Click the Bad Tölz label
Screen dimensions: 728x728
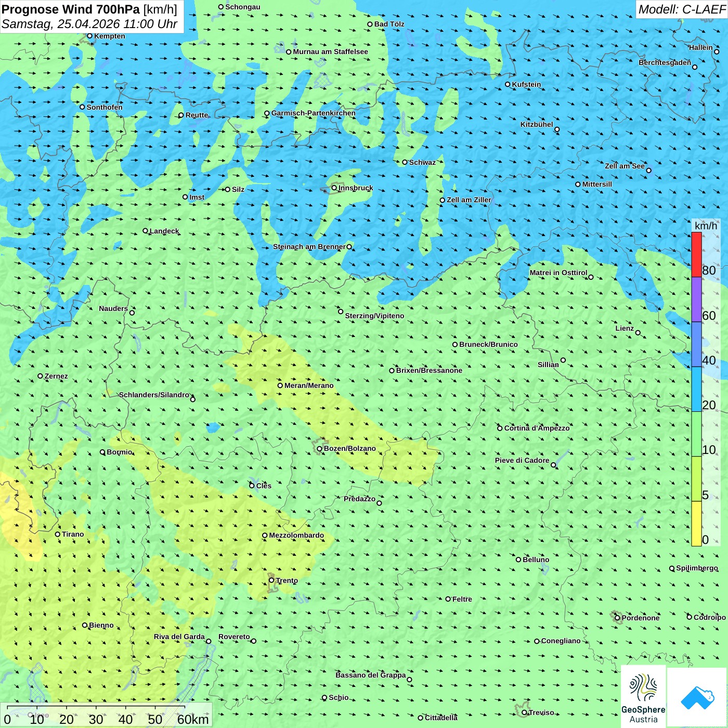(x=389, y=24)
